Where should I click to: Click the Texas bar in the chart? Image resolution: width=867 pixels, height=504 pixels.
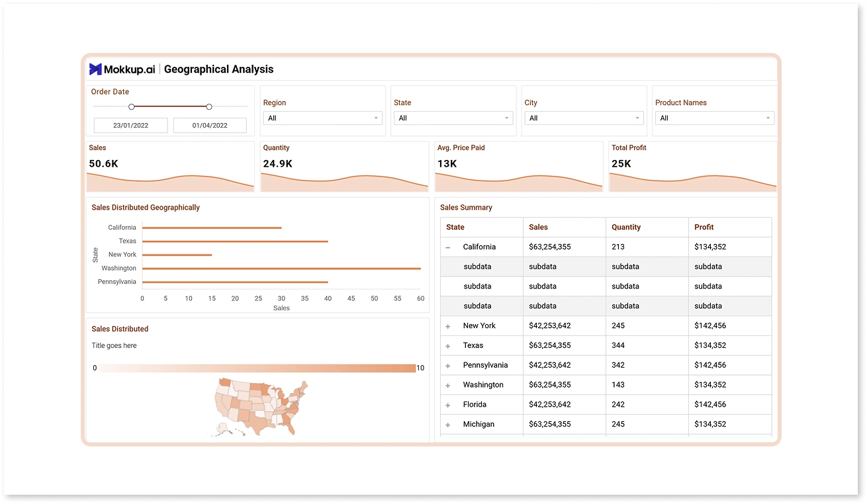[235, 241]
